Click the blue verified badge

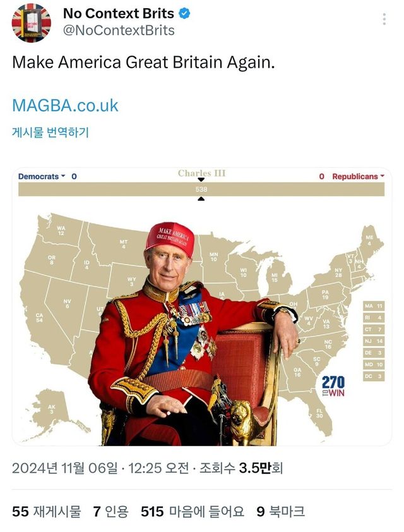click(x=184, y=13)
